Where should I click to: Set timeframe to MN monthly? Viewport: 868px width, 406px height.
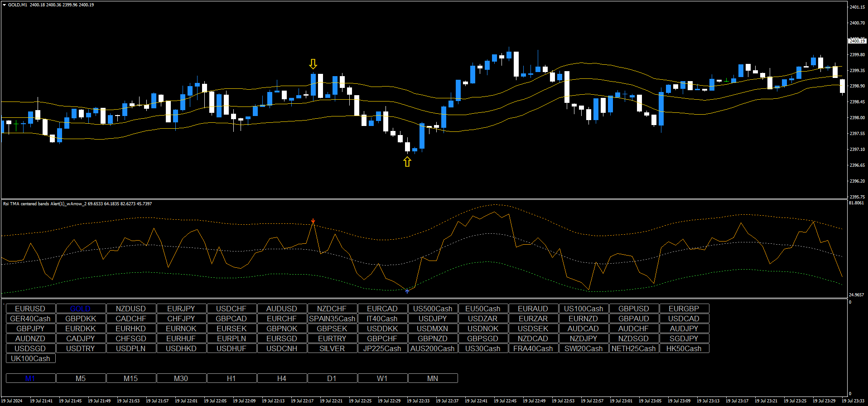tap(433, 378)
